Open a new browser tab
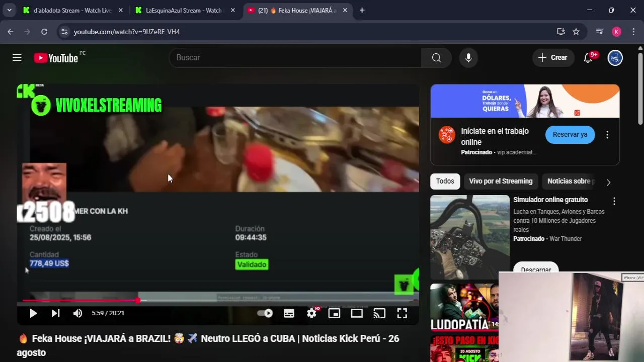 pos(362,10)
